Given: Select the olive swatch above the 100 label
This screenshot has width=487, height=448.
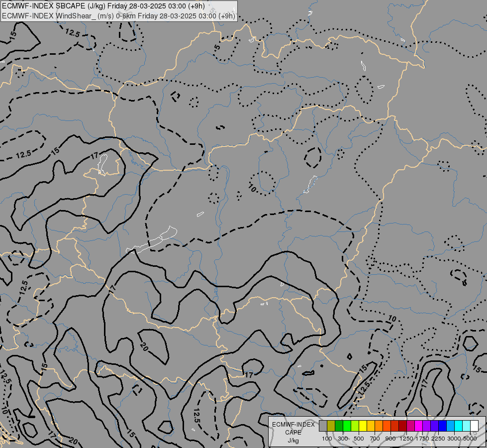Looking at the screenshot, I should (x=331, y=426).
